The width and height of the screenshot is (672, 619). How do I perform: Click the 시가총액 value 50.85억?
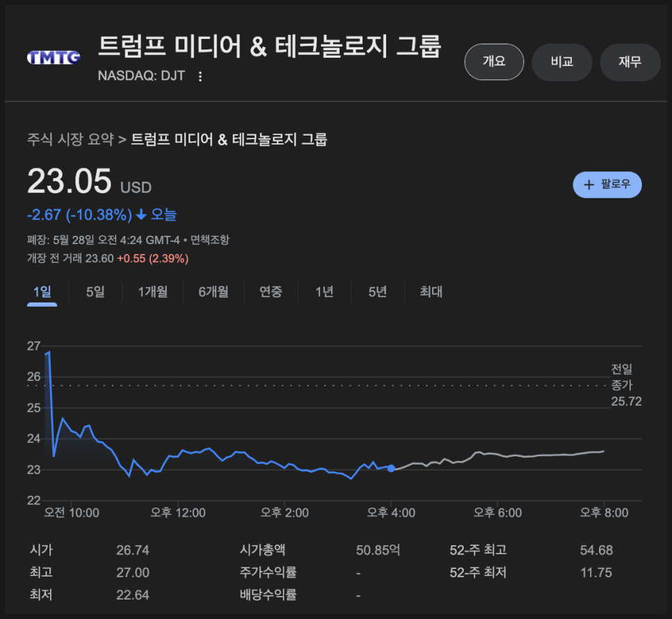378,550
